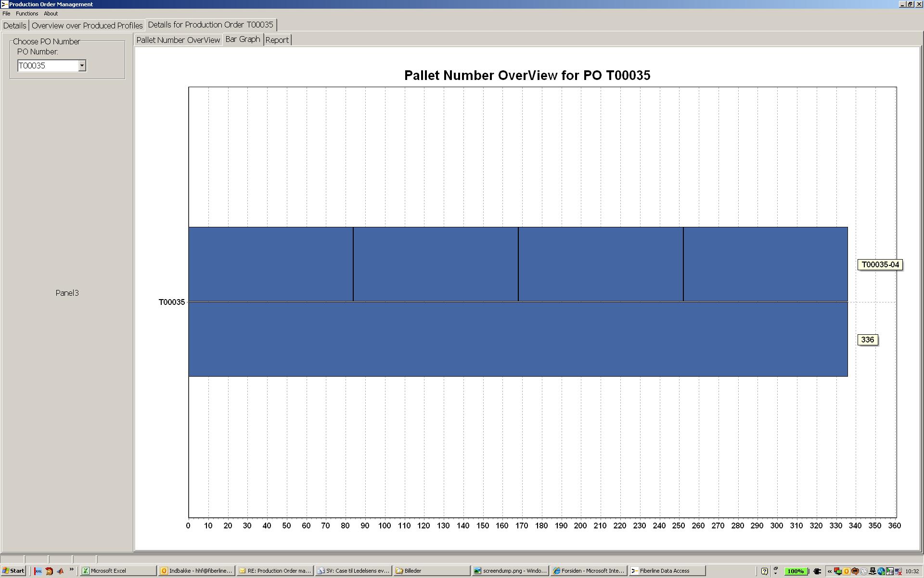
Task: Select the third pallet segment of the upper bar
Action: click(x=601, y=264)
